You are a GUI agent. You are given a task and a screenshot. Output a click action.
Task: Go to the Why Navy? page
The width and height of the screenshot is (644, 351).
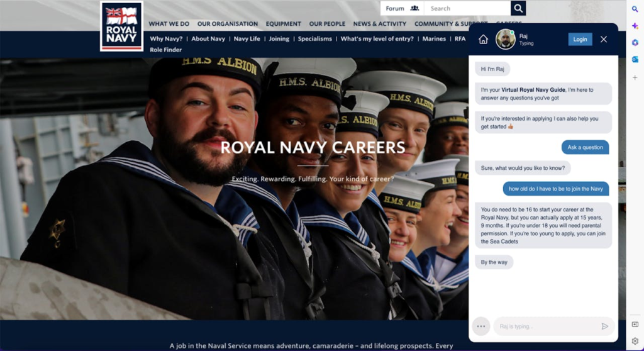[166, 38]
